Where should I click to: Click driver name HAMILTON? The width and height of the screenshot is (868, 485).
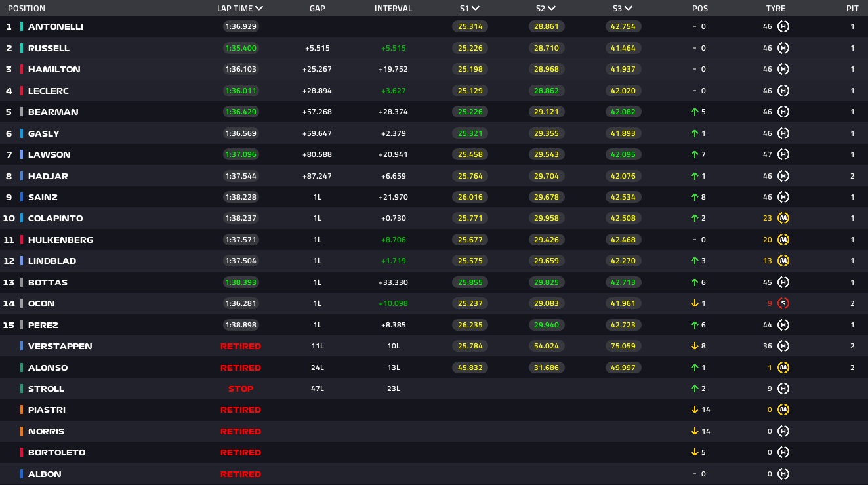54,70
